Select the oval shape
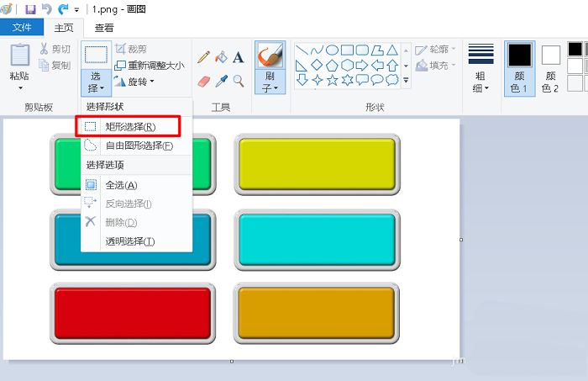Screen dimensions: 588x381 332,50
